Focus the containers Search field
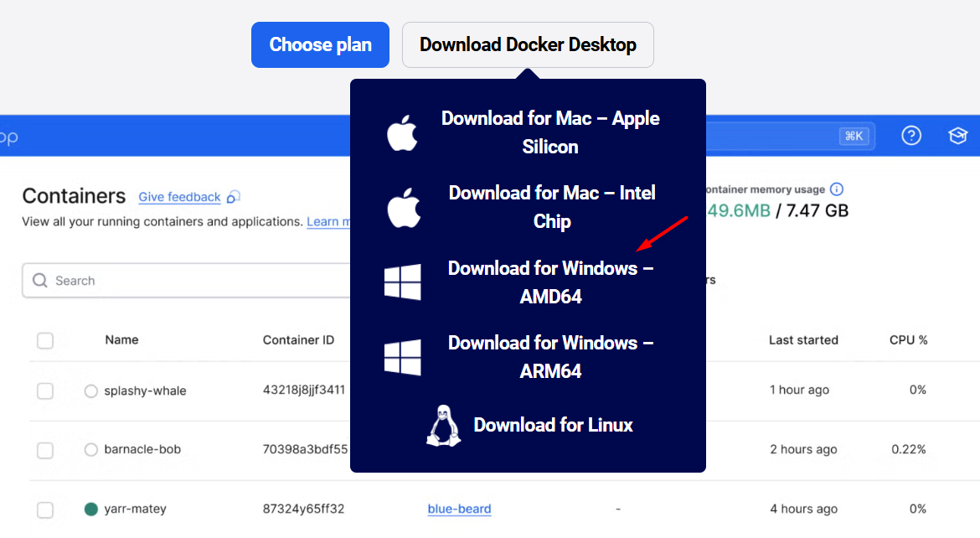 click(x=186, y=280)
